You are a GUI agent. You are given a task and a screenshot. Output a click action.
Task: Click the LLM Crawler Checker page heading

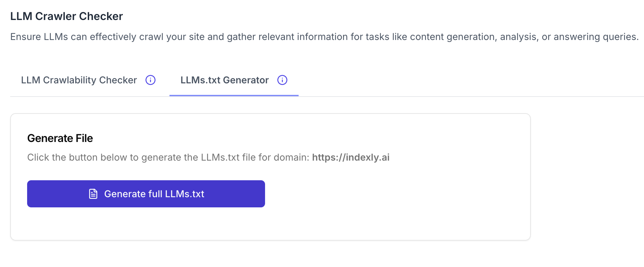coord(66,16)
